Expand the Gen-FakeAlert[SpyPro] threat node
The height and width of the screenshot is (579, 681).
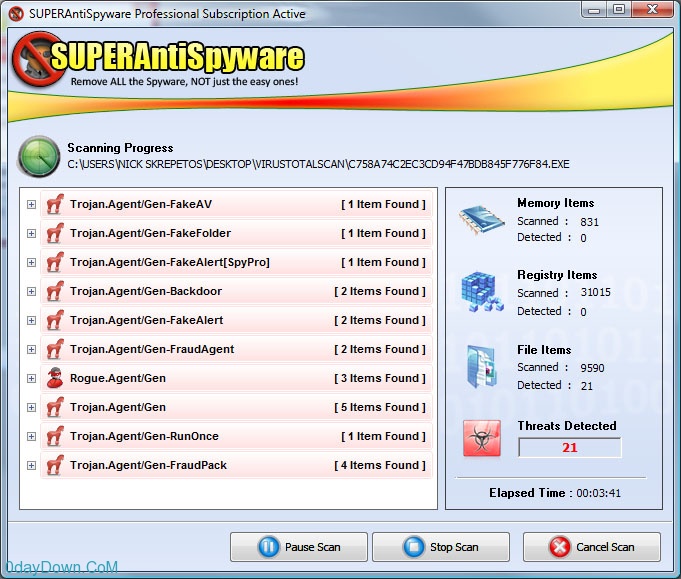click(x=31, y=262)
